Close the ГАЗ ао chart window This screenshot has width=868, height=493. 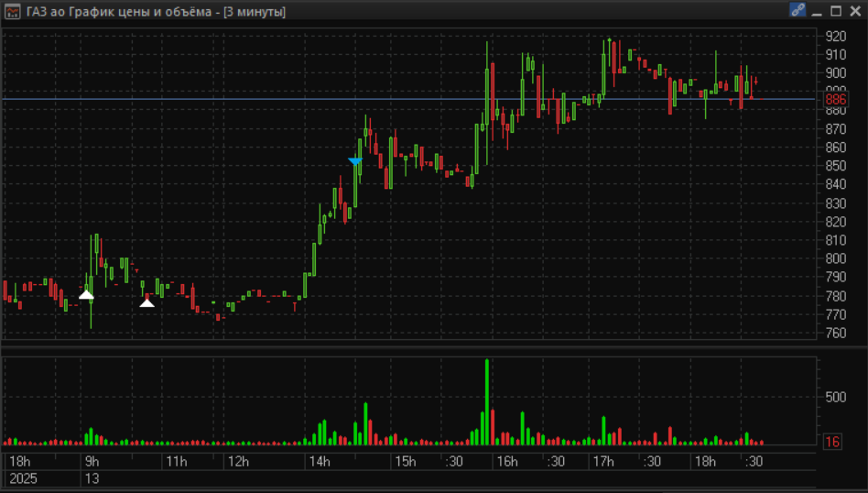[x=855, y=11]
